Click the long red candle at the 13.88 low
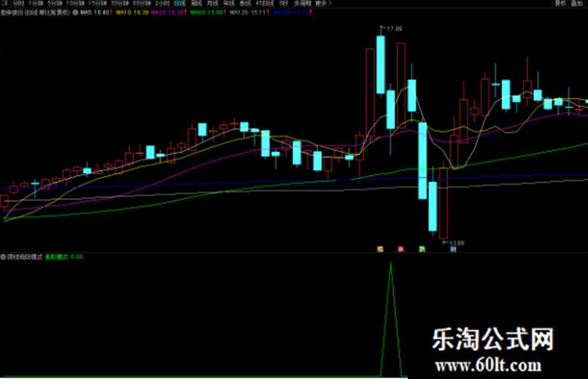This screenshot has width=588, height=379. click(x=444, y=203)
